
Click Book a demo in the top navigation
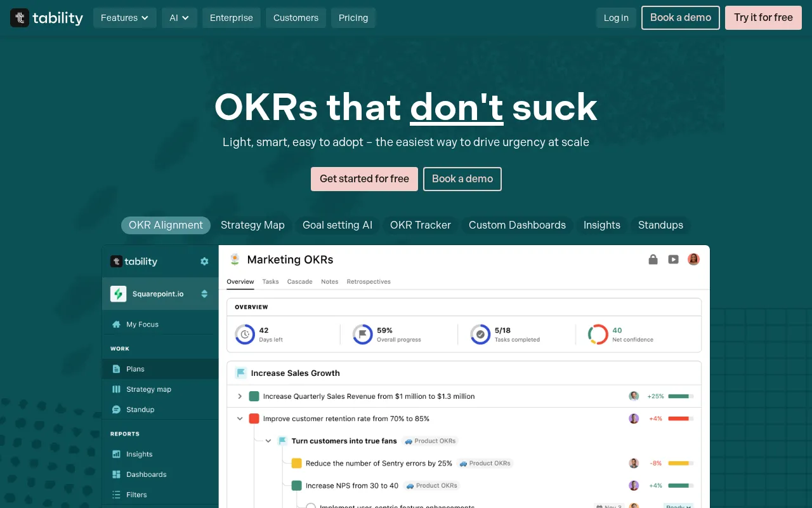[x=681, y=18]
